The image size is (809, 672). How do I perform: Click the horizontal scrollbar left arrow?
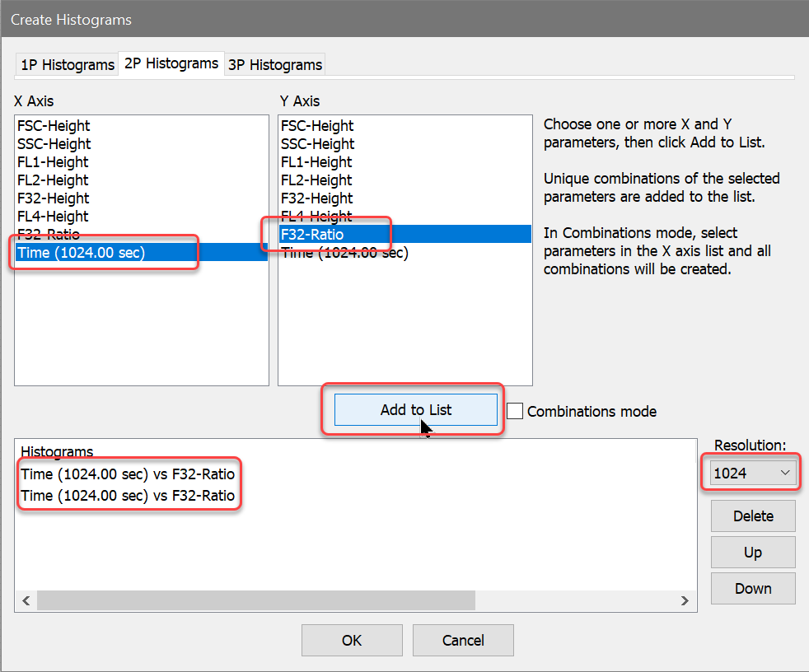26,601
